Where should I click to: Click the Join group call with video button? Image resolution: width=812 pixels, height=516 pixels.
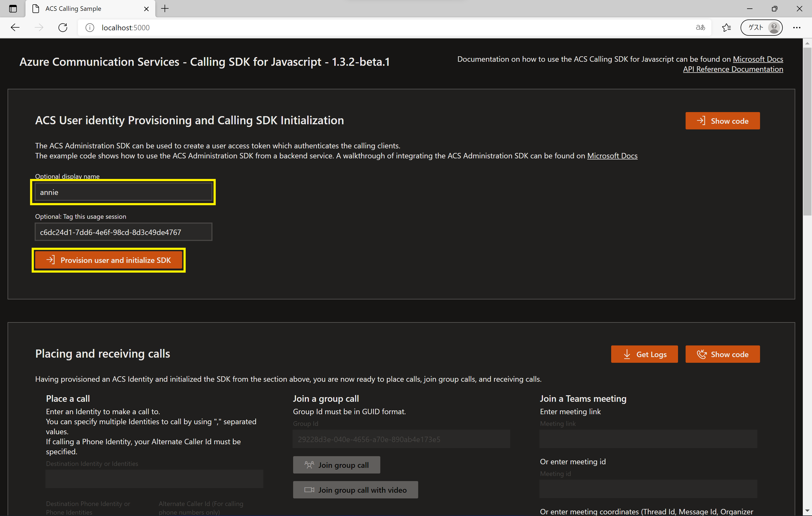(x=355, y=490)
